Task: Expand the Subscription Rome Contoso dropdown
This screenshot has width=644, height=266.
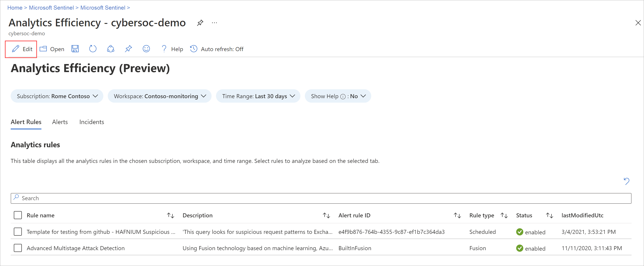Action: pyautogui.click(x=57, y=96)
